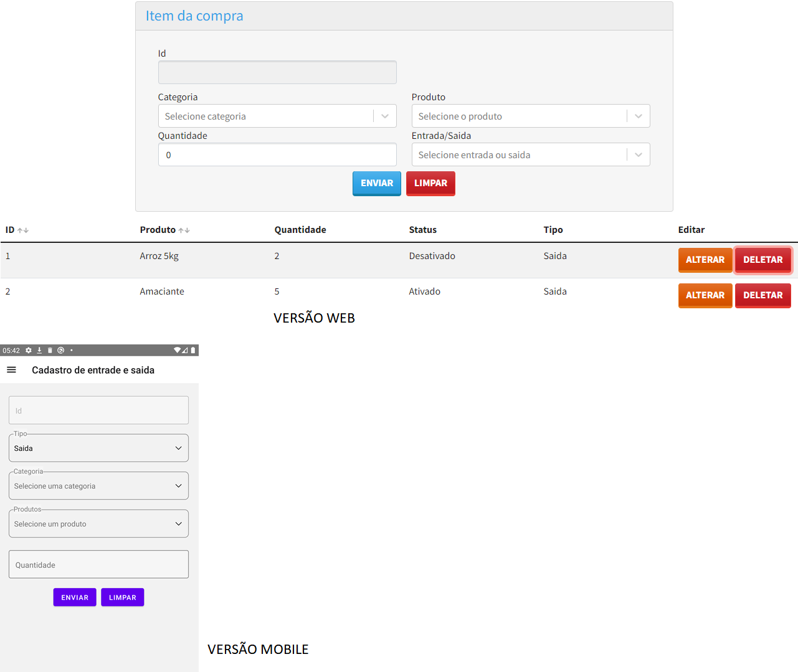Open the Categoria dropdown in web form
This screenshot has height=672, width=798.
pos(277,116)
